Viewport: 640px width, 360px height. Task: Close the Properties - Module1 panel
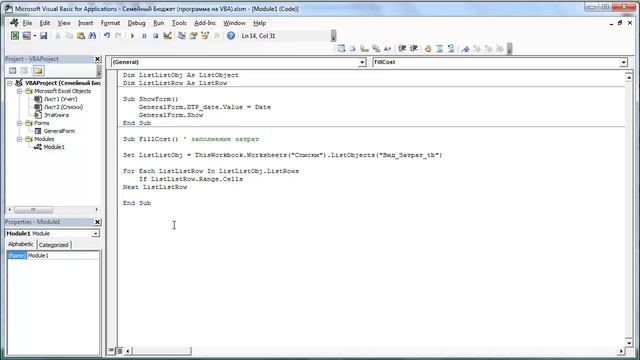(x=98, y=222)
